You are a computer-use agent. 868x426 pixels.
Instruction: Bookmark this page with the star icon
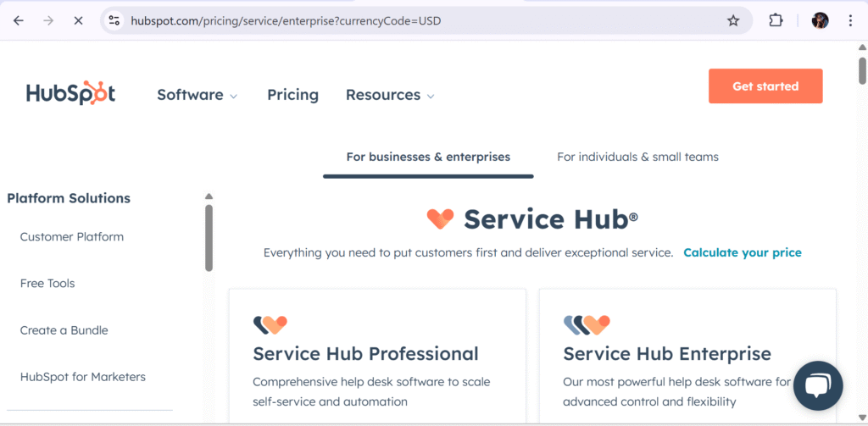(733, 20)
